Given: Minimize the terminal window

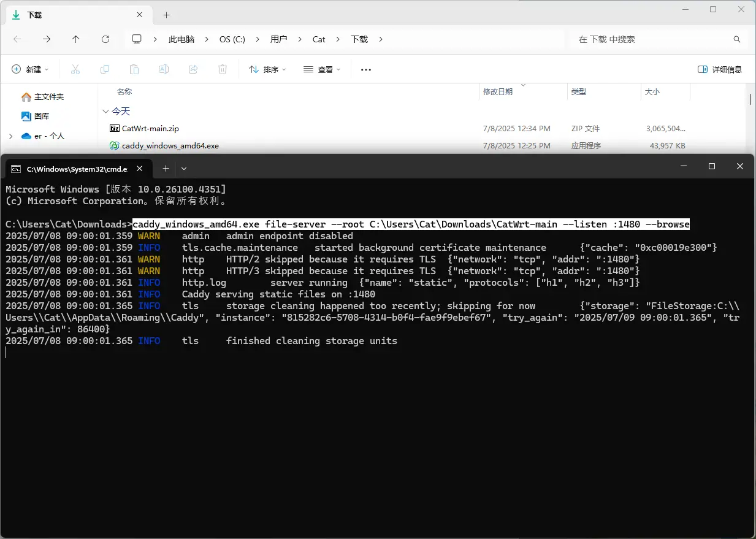Looking at the screenshot, I should (684, 166).
